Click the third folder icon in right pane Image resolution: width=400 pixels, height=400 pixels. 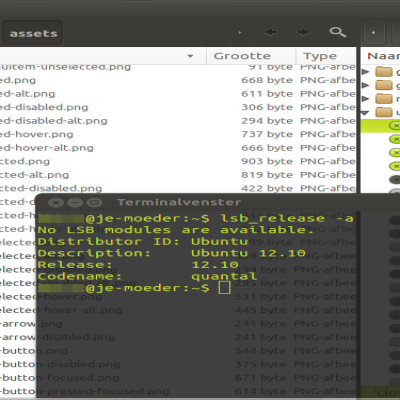click(384, 99)
